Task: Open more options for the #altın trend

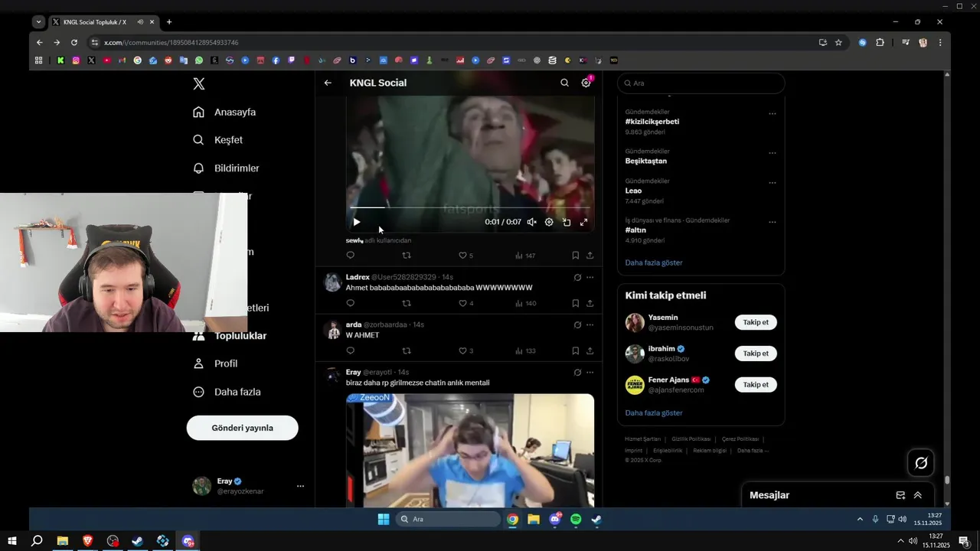Action: coord(772,222)
